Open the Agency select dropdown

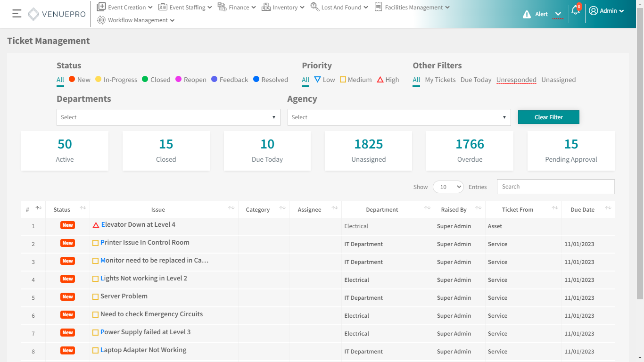pyautogui.click(x=399, y=117)
